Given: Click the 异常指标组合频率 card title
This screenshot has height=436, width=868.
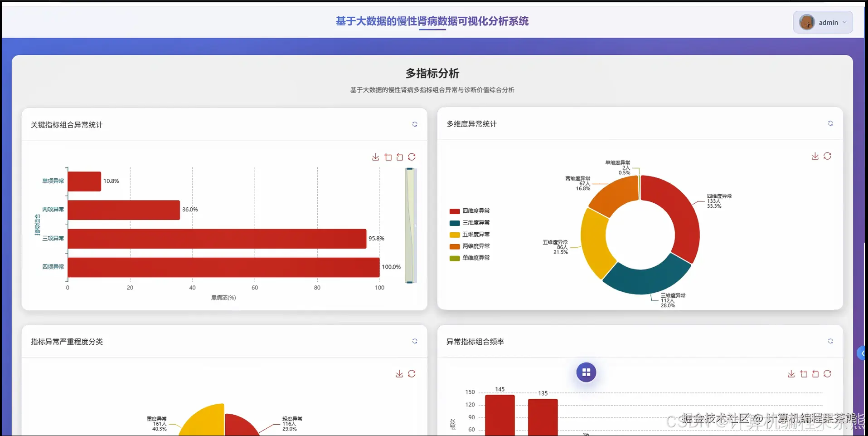Looking at the screenshot, I should point(475,342).
